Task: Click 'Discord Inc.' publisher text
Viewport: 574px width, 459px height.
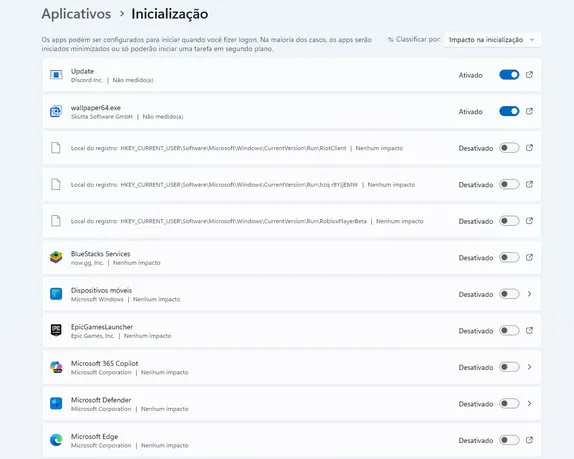Action: (87, 80)
